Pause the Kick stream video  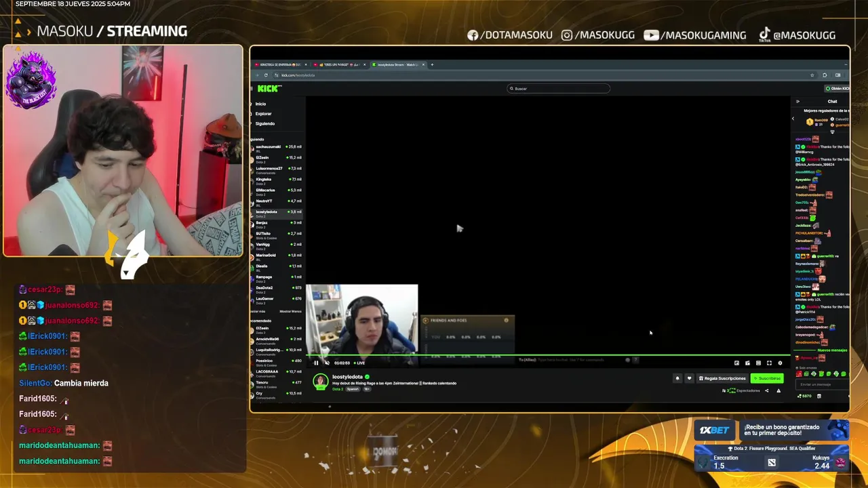coord(316,363)
